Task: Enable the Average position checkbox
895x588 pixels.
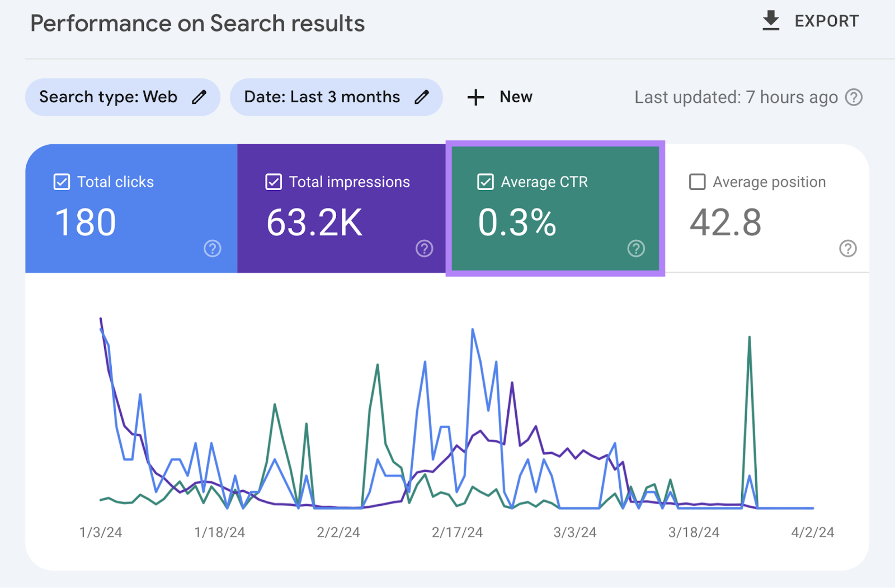Action: [697, 182]
